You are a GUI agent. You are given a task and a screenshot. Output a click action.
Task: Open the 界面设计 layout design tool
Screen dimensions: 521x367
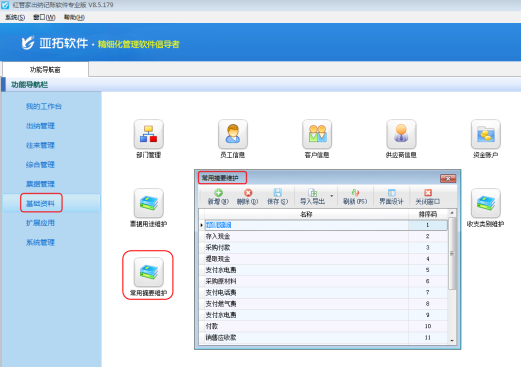click(x=391, y=197)
